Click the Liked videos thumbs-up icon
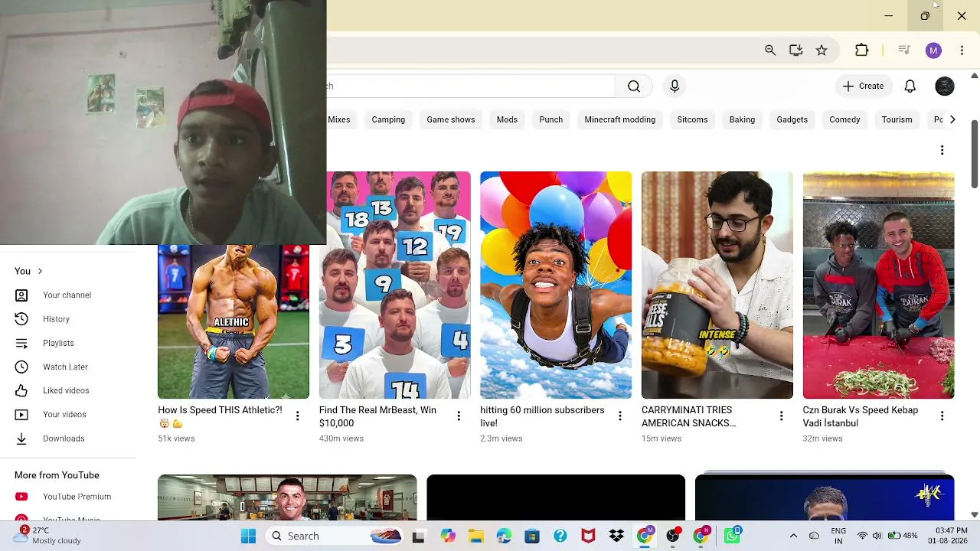The height and width of the screenshot is (551, 980). tap(21, 391)
